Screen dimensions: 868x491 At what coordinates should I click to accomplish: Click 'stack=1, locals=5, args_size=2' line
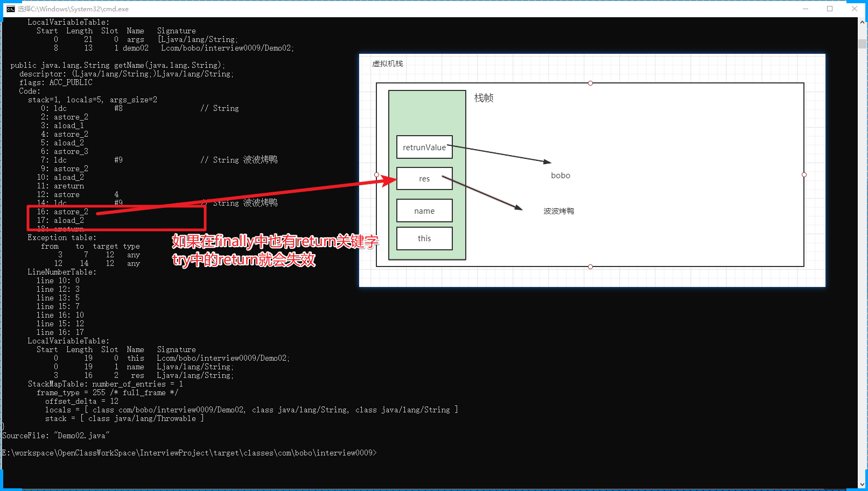pos(93,100)
